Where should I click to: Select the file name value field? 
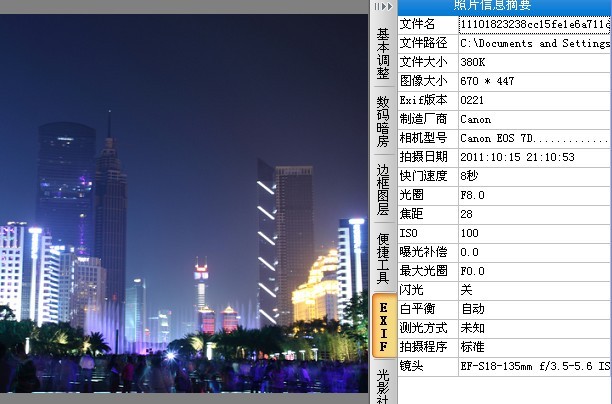coord(535,24)
